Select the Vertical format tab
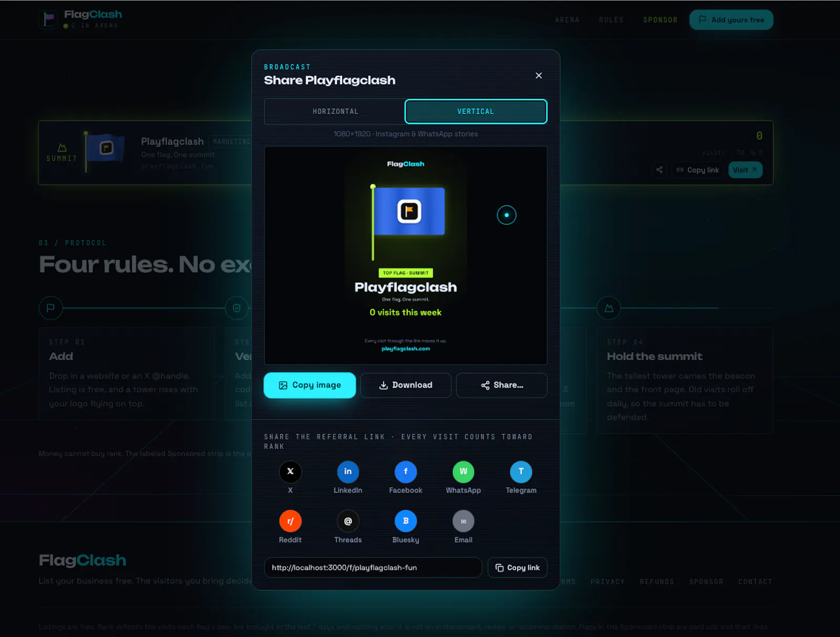This screenshot has height=637, width=840. pos(476,111)
